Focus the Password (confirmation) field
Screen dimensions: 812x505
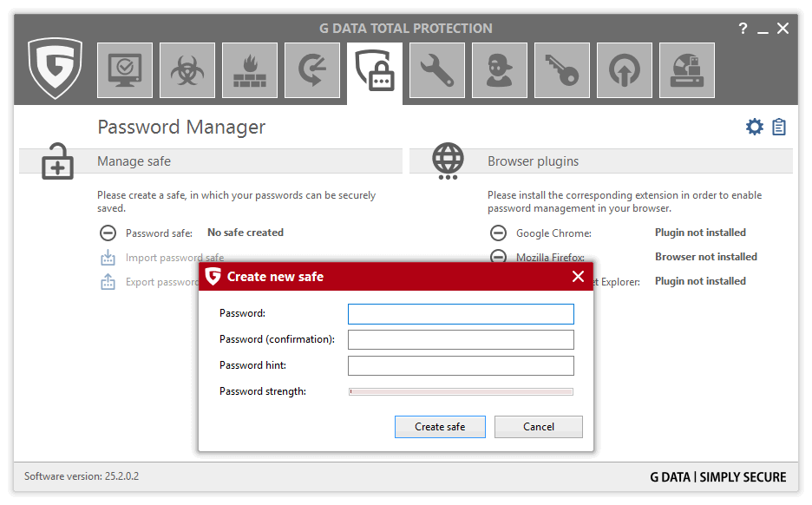pyautogui.click(x=461, y=340)
